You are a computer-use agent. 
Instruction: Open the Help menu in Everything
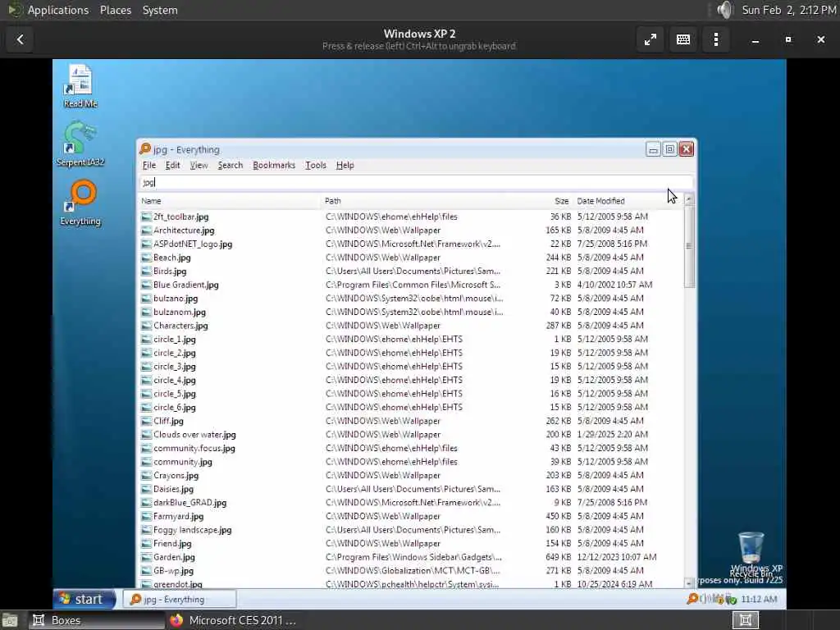[345, 165]
